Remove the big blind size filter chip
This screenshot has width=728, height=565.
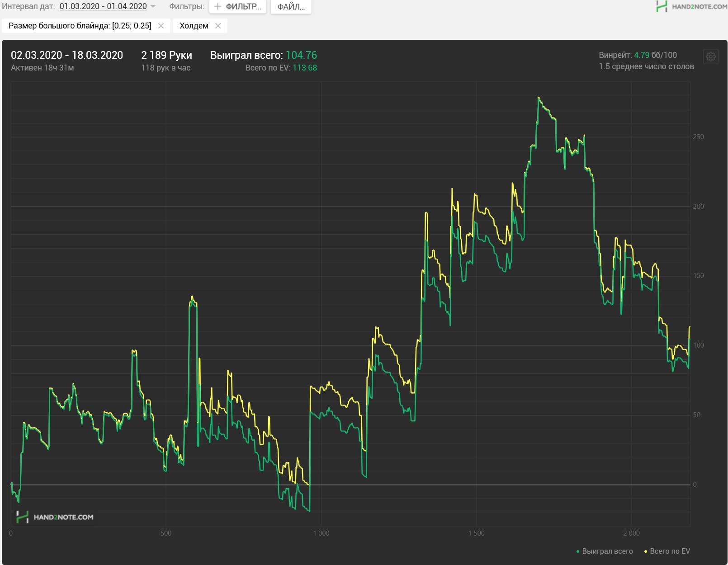coord(161,26)
